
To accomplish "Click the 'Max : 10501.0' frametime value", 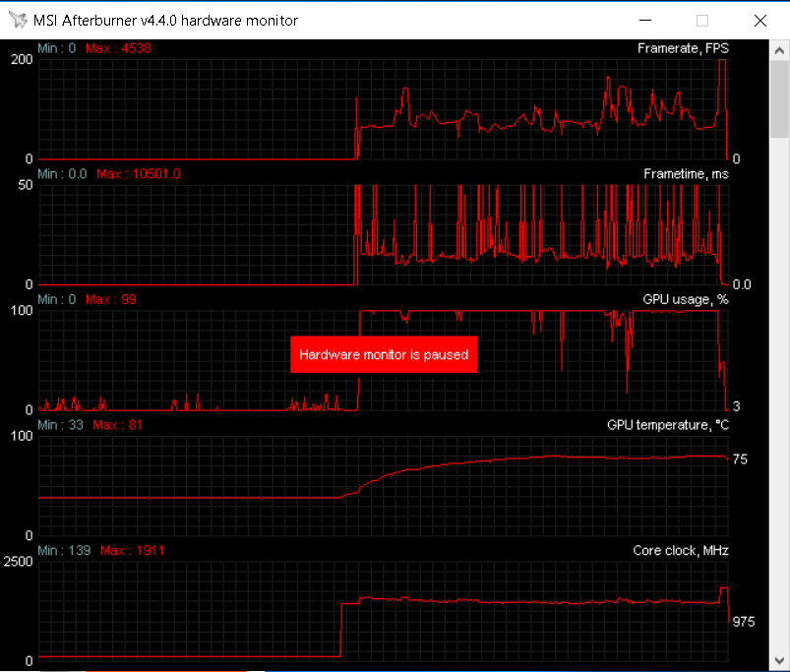I will [138, 174].
